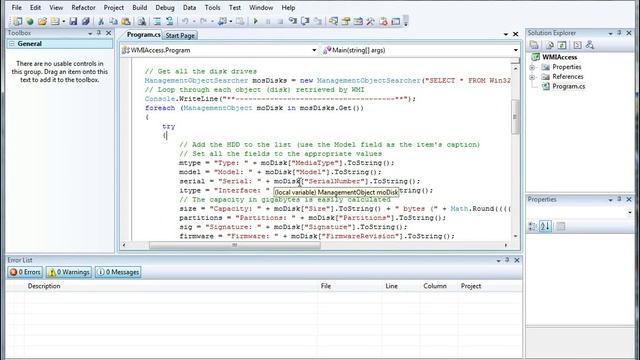Open Add New Item dropdown arrow

(x=64, y=21)
